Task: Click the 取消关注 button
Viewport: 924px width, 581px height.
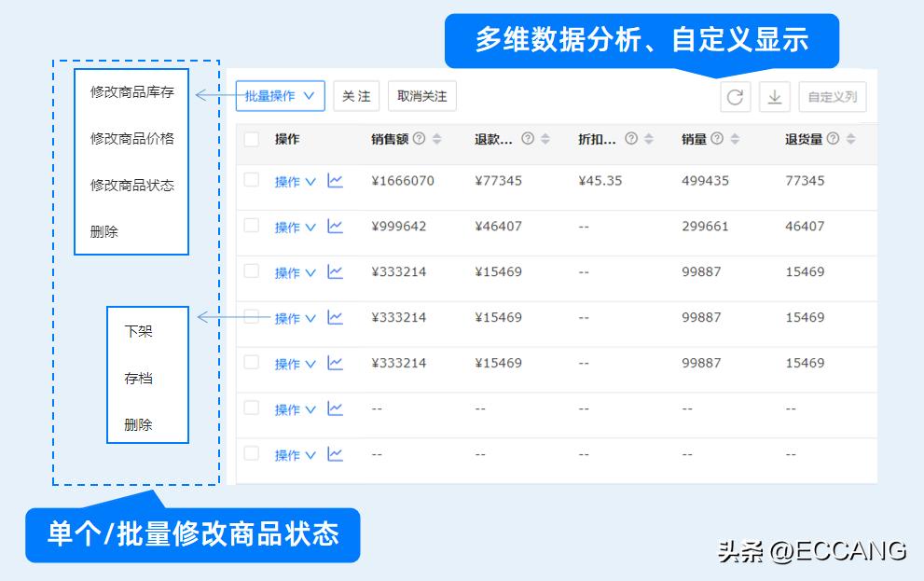Action: tap(422, 96)
